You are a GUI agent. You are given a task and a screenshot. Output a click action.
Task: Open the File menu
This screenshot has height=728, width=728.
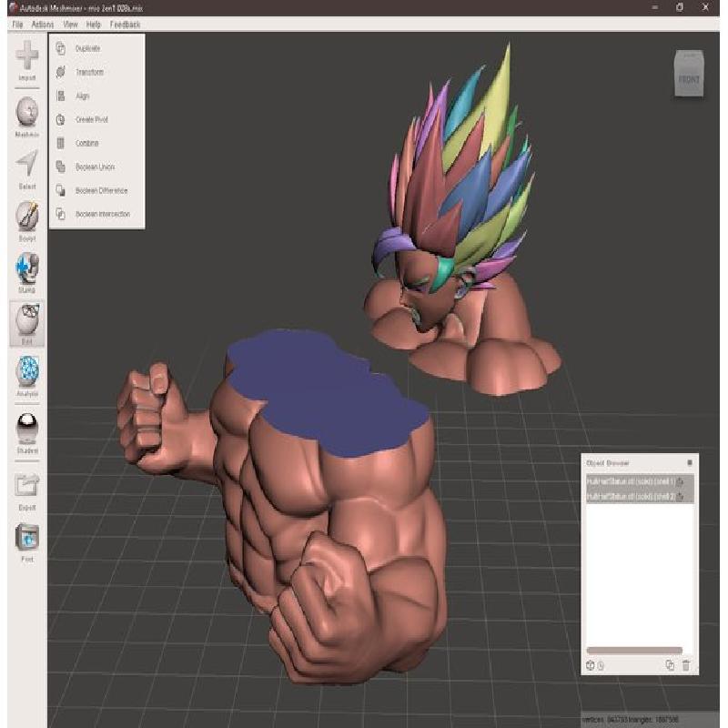17,25
